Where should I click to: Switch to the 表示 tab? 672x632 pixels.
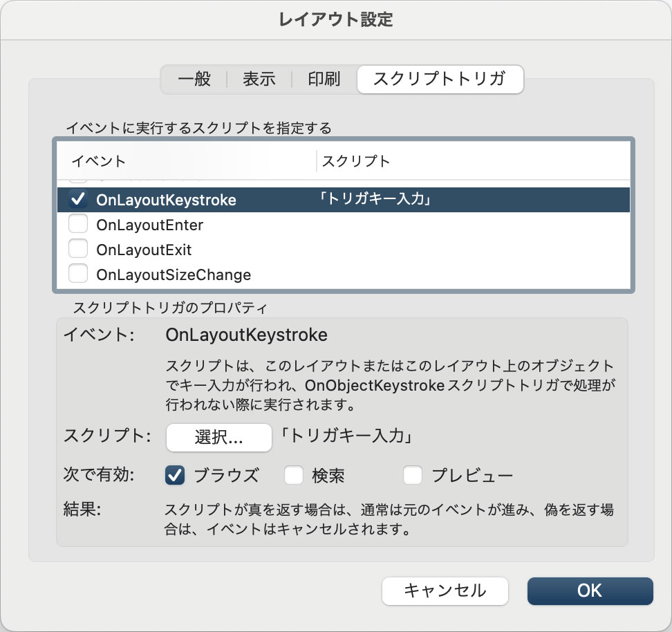(x=259, y=80)
